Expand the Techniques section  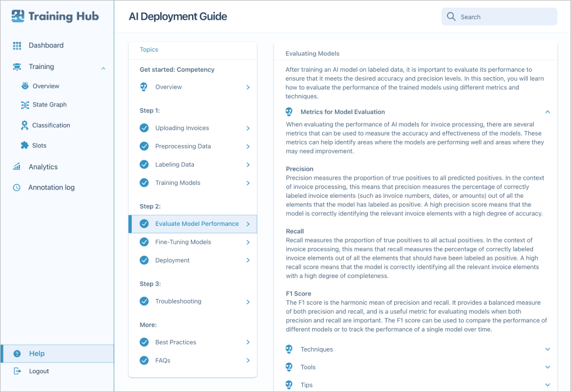(x=547, y=349)
